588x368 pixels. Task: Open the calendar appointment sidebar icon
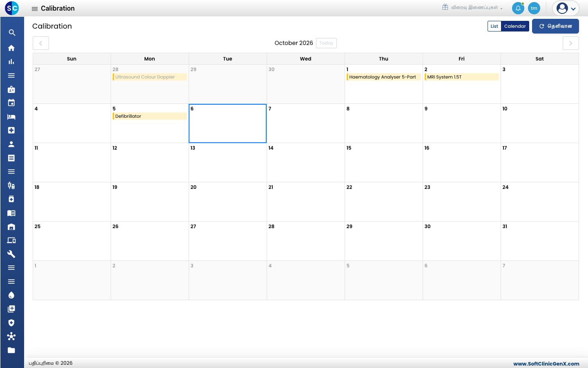pyautogui.click(x=11, y=103)
